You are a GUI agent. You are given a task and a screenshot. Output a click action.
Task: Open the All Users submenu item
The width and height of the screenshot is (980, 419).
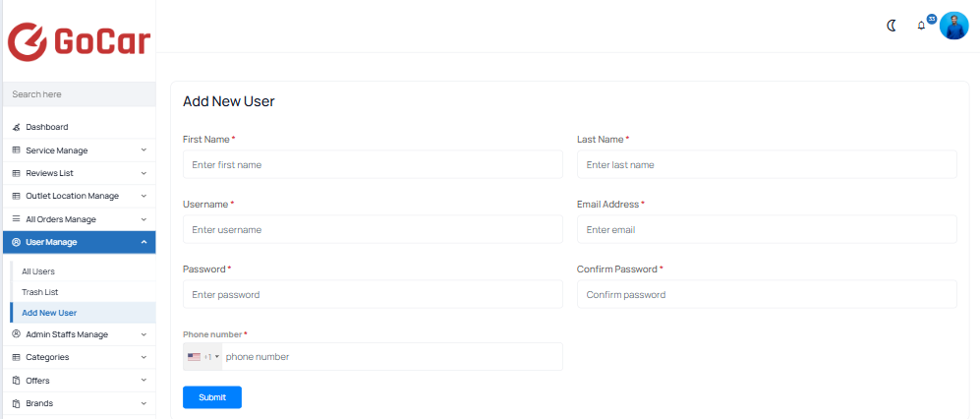(x=38, y=271)
